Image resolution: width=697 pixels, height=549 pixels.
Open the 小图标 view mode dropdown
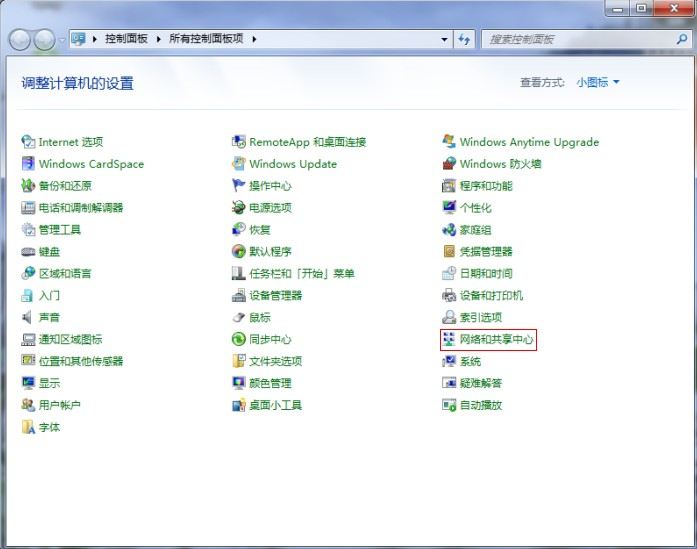[598, 82]
